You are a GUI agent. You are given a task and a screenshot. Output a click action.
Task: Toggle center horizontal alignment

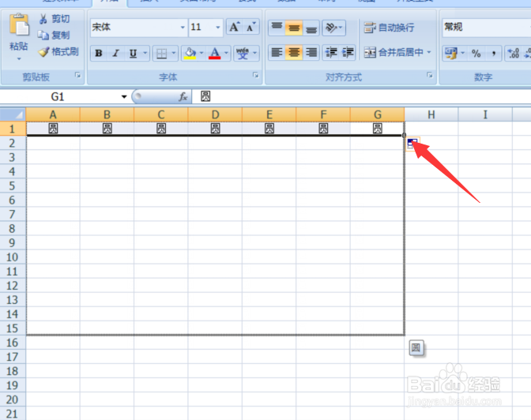294,52
